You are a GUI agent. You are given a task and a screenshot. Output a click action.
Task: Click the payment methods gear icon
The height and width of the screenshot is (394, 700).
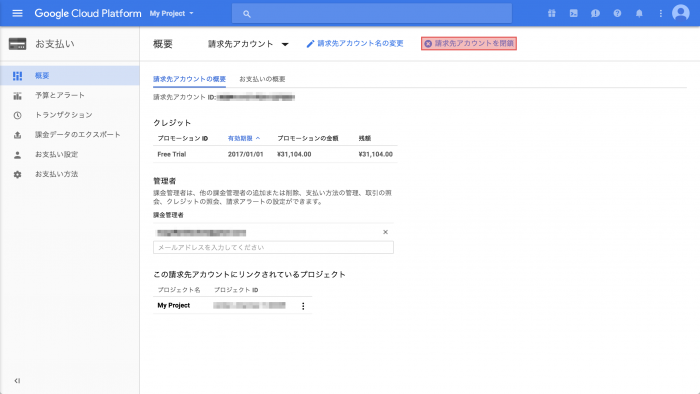(x=17, y=174)
